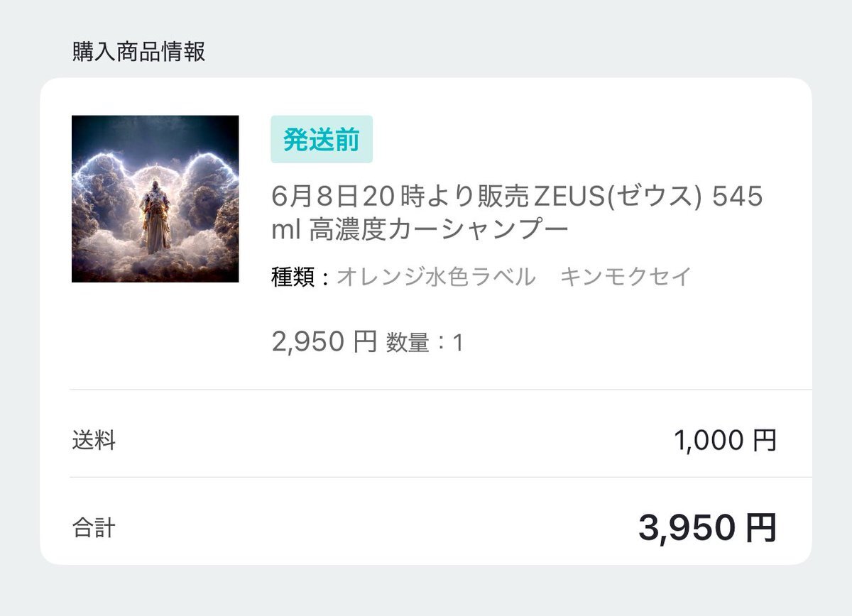This screenshot has height=616, width=852.
Task: Click the 発送前 status badge
Action: 322,139
